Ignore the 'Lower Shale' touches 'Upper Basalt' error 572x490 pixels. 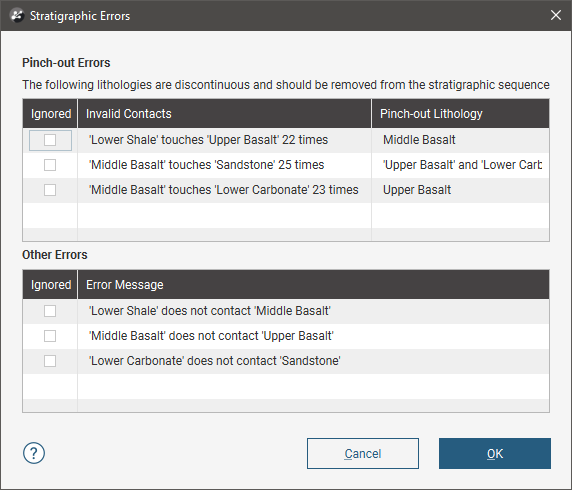tap(50, 140)
